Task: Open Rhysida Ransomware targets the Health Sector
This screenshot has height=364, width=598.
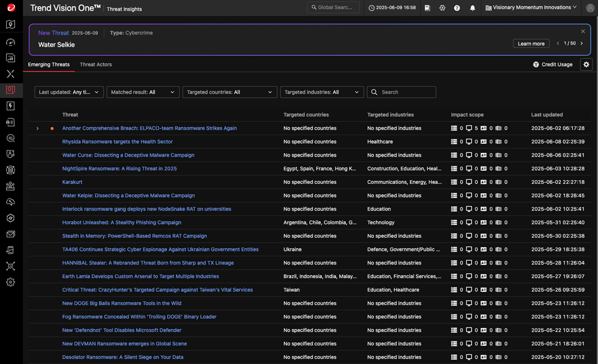Action: click(x=117, y=141)
